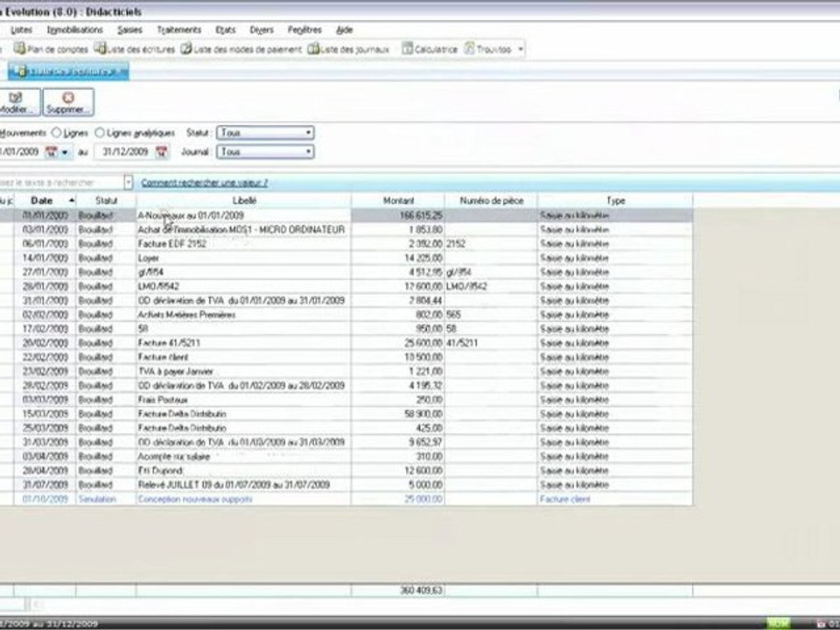
Task: Open Liste des modes de paiement icon
Action: click(x=185, y=49)
